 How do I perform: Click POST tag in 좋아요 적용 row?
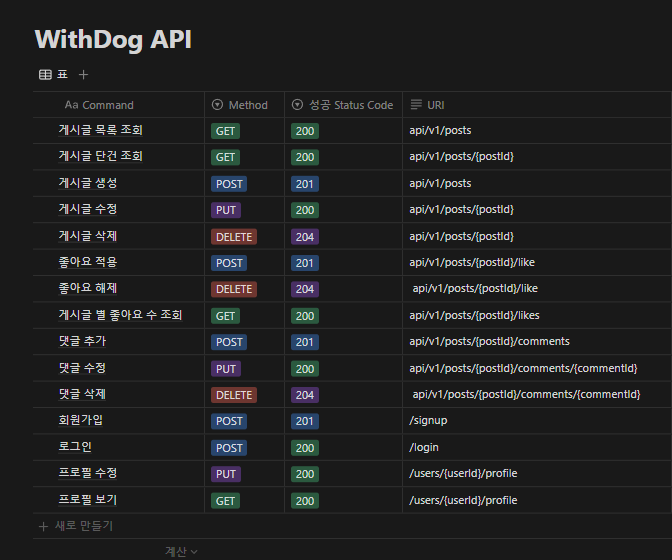click(229, 263)
